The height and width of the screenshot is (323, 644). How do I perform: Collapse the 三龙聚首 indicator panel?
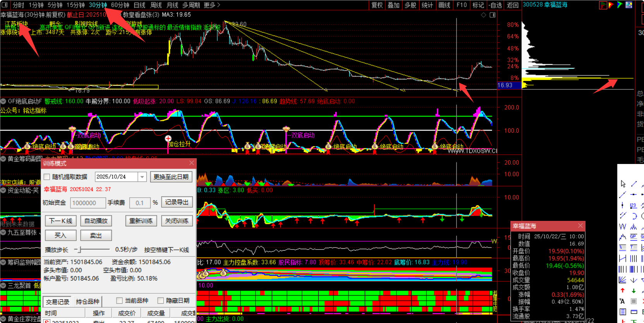coord(3,285)
